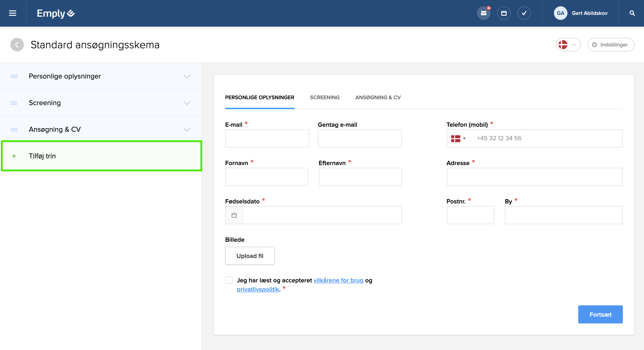Click drag handle beside Screening
Viewport: 644px width, 350px height.
click(14, 103)
